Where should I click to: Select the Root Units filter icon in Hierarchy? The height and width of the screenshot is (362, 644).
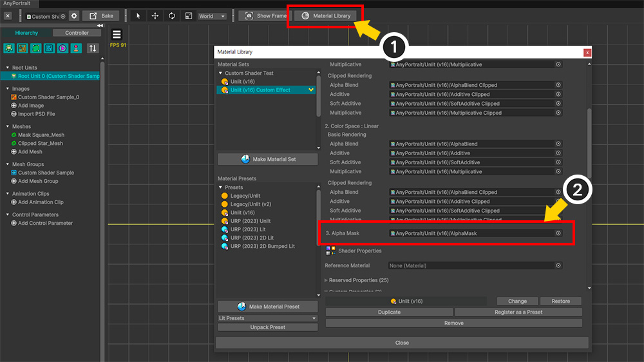pos(9,48)
